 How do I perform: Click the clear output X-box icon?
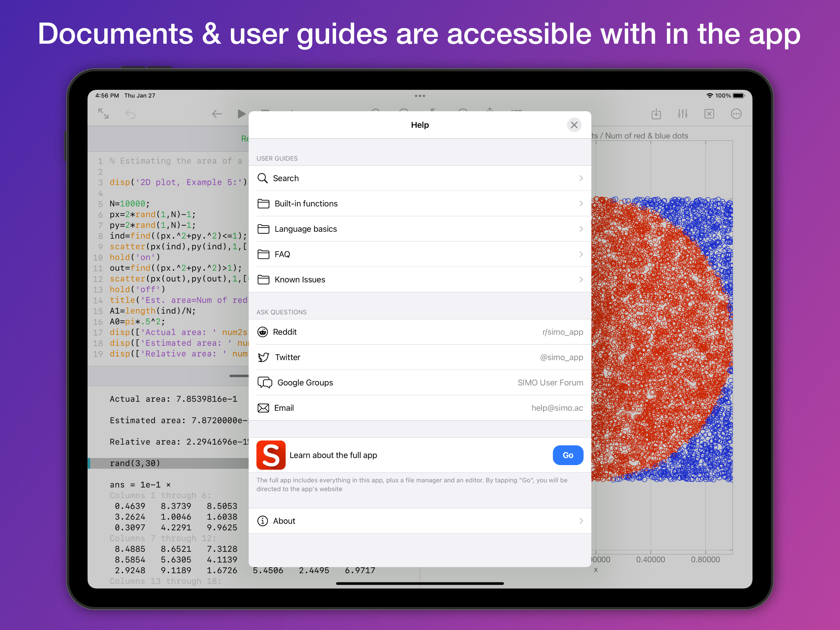[709, 114]
